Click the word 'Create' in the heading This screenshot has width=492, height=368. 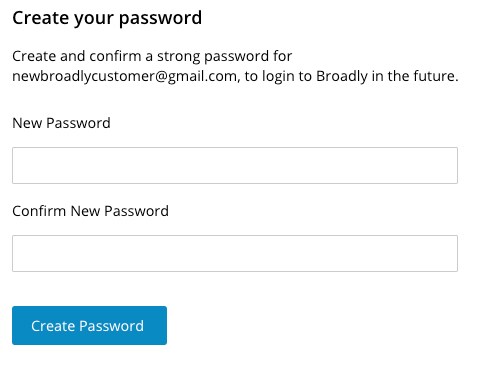coord(41,18)
